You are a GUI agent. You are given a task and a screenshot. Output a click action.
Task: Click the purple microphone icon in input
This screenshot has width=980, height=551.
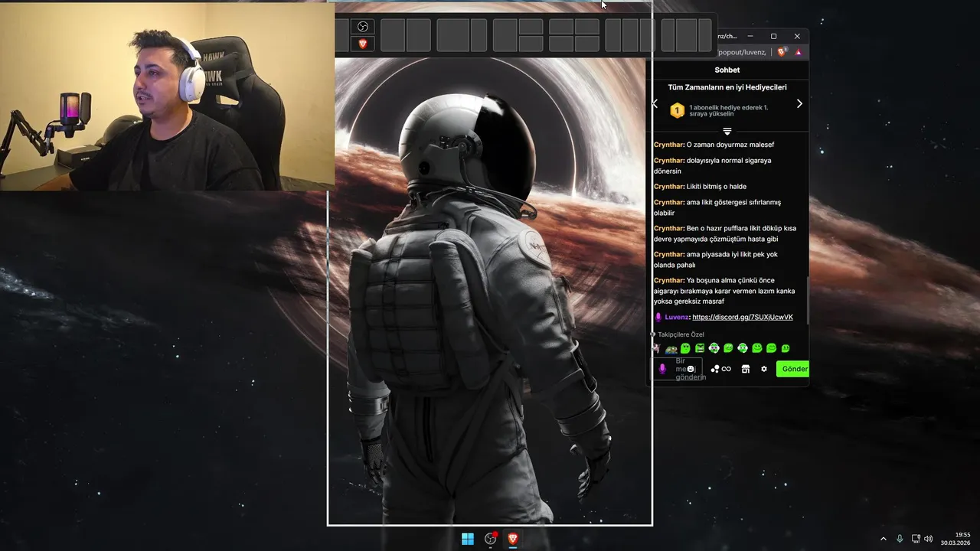[x=662, y=369]
